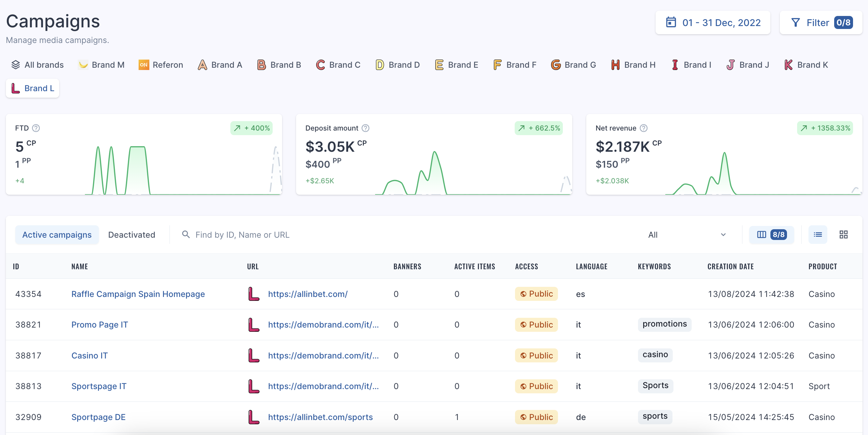Sort by ACTIVE ITEMS column header
Screen dimensions: 868x435
475,266
